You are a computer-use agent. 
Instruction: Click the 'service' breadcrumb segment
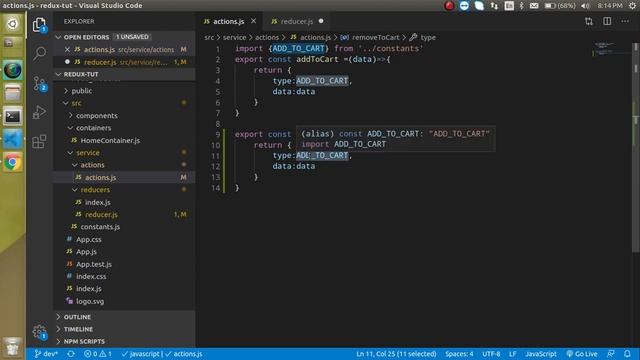click(x=234, y=38)
